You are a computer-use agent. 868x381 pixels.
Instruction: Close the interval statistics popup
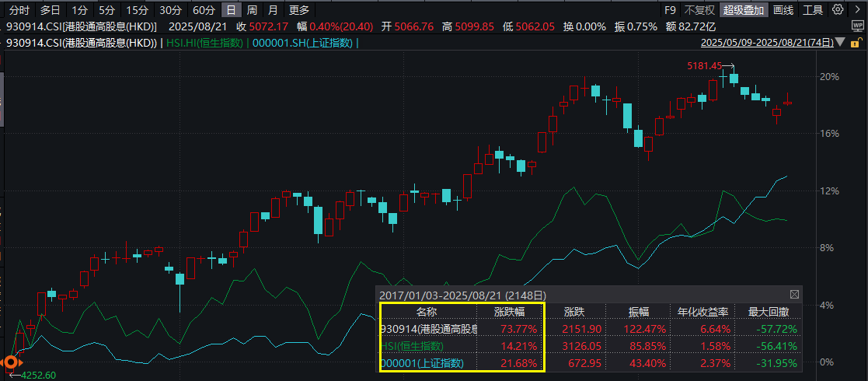point(794,294)
